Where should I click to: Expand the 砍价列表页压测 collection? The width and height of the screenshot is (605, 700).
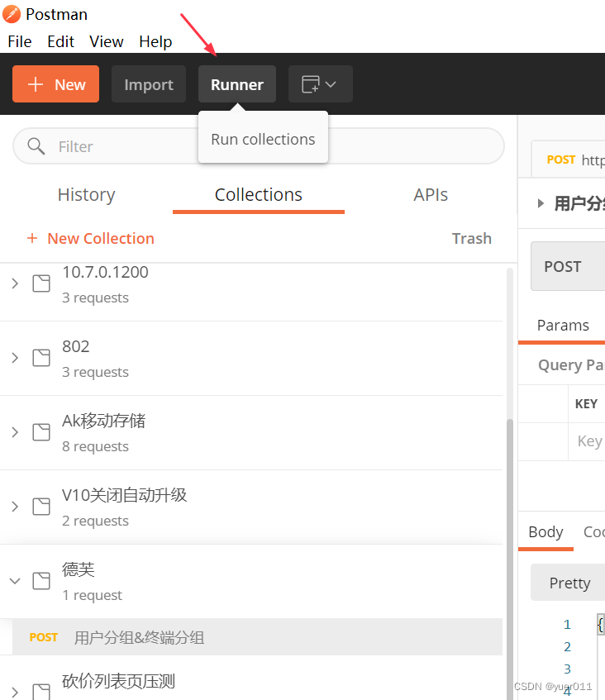click(15, 693)
